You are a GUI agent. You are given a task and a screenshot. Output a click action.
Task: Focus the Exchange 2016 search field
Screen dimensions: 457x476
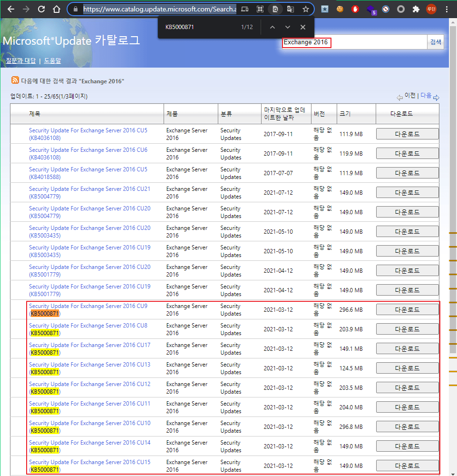354,42
